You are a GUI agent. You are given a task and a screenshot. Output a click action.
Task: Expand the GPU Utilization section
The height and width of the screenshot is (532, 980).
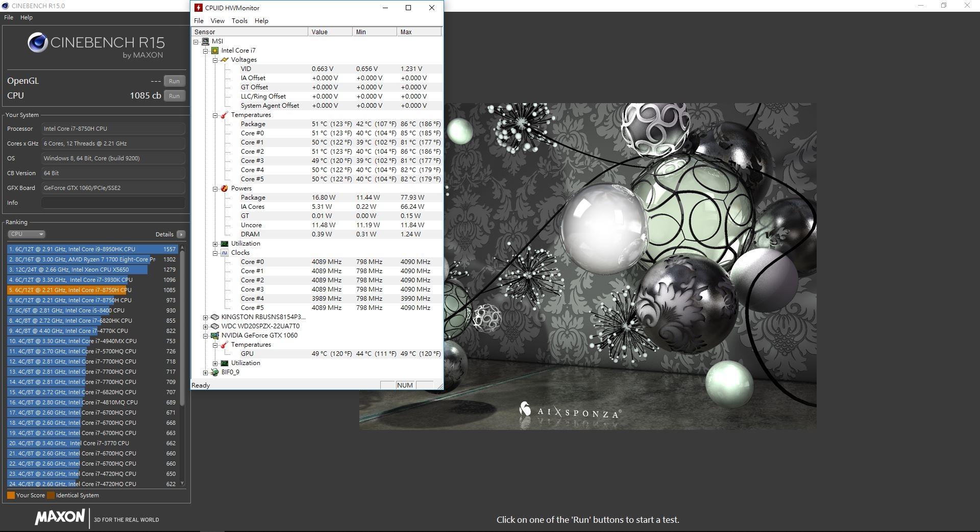pos(215,364)
